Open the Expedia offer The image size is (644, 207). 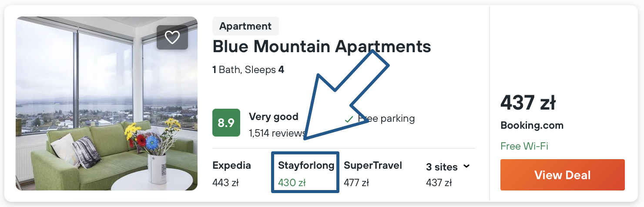click(x=231, y=166)
